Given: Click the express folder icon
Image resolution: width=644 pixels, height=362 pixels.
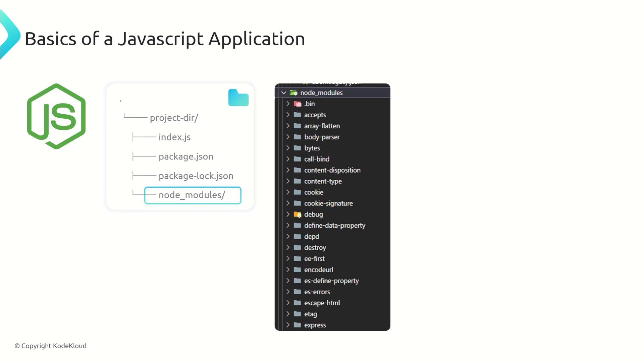Looking at the screenshot, I should [297, 325].
